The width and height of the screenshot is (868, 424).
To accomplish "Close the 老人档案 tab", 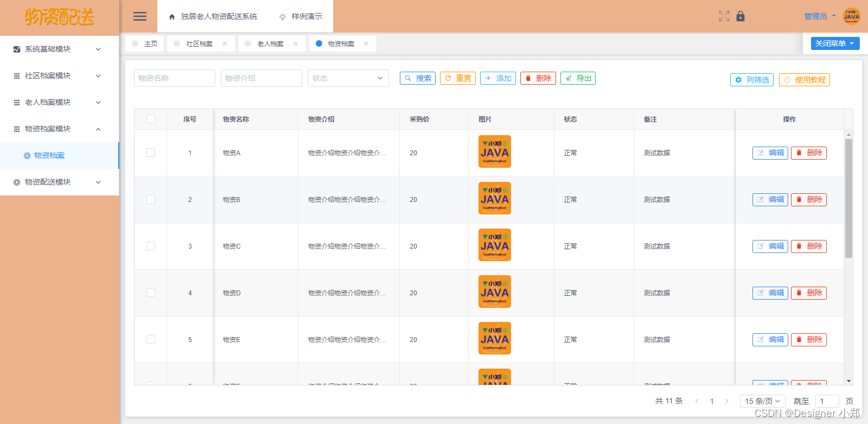I will pyautogui.click(x=296, y=44).
